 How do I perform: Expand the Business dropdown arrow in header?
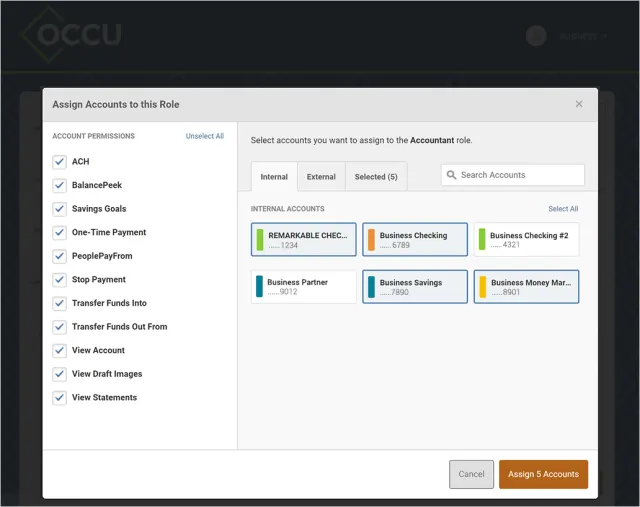[604, 36]
